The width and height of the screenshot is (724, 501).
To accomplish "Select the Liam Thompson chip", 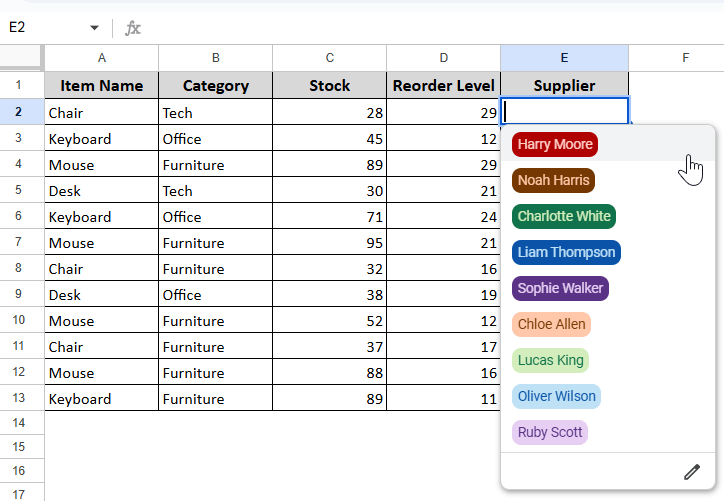I will pyautogui.click(x=566, y=252).
